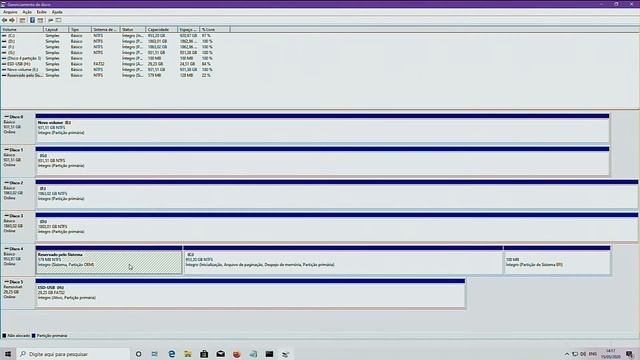Sort by the Sistema de arquivos column header

click(105, 29)
